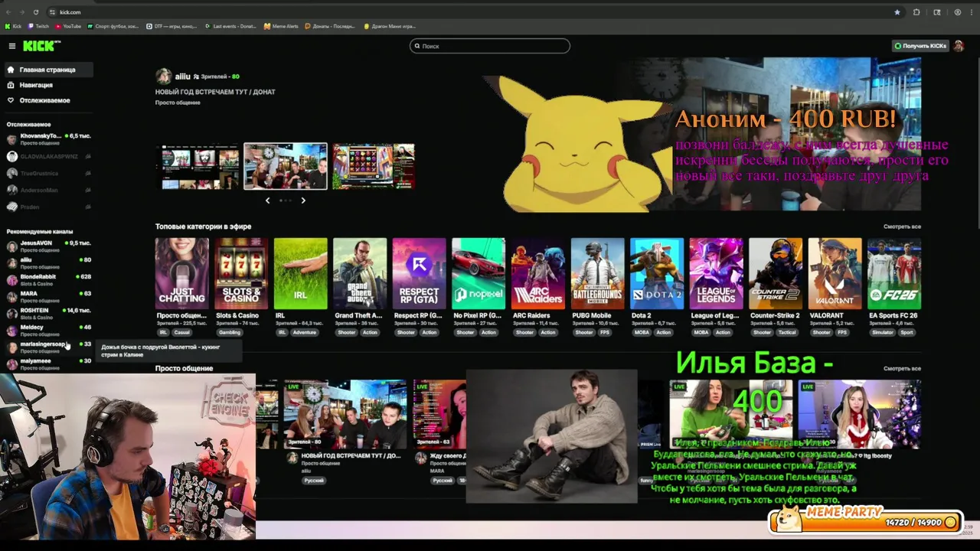Open site information icon beside kick.com
This screenshot has width=980, height=551.
click(52, 12)
